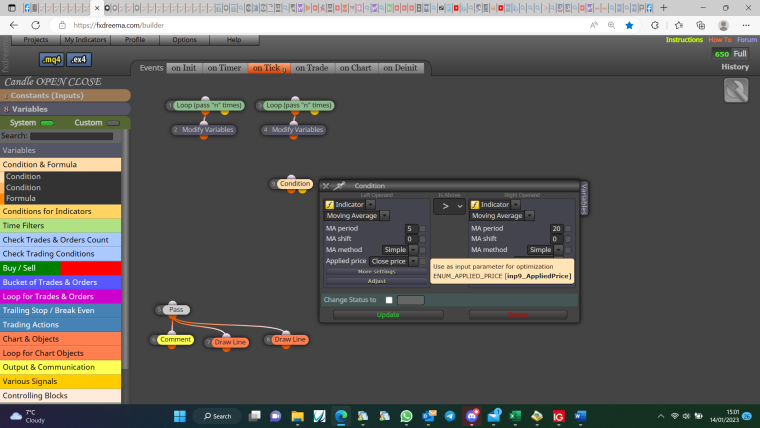Tick left MA period optimization checkbox
Screen dimensions: 760x428
[423, 228]
